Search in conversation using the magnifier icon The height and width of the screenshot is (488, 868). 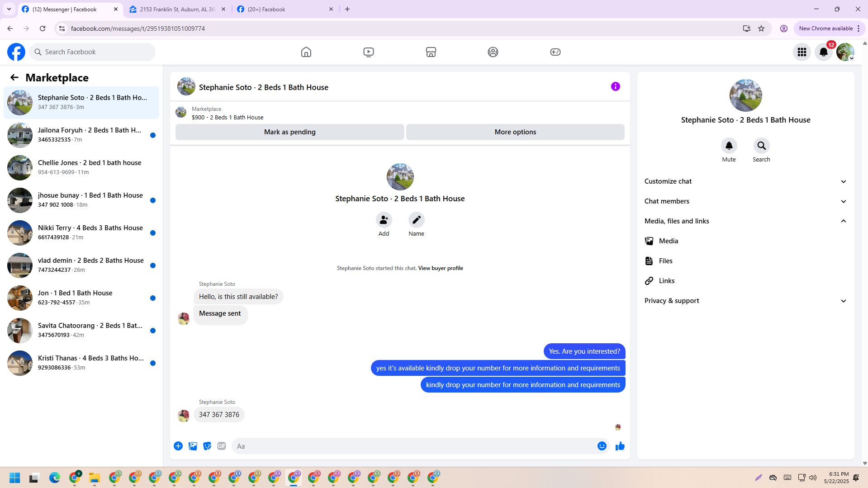(x=762, y=146)
